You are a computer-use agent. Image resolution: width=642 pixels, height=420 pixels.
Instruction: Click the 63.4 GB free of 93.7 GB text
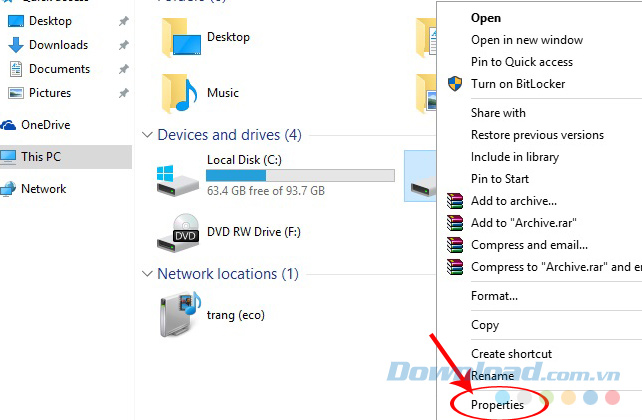(266, 191)
